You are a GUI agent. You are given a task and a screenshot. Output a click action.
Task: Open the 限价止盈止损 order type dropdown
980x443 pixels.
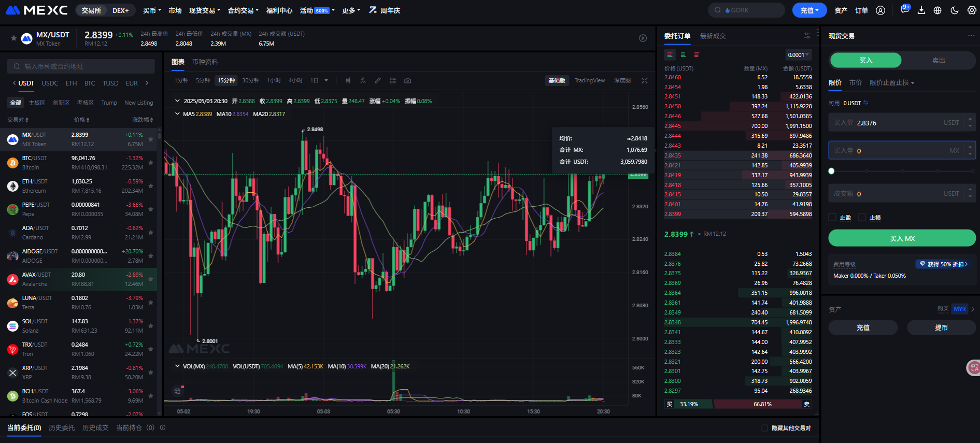coord(892,83)
